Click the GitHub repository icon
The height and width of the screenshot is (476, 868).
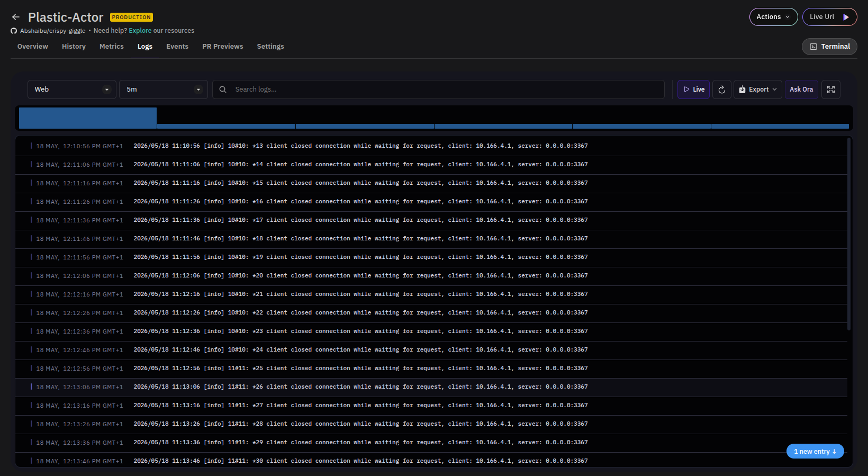click(x=14, y=31)
